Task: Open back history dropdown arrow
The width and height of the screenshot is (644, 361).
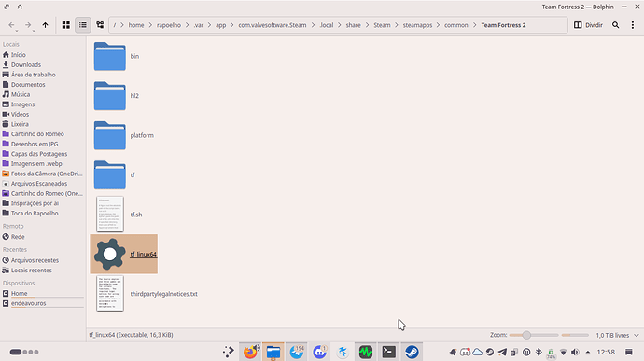Action: 17,31
